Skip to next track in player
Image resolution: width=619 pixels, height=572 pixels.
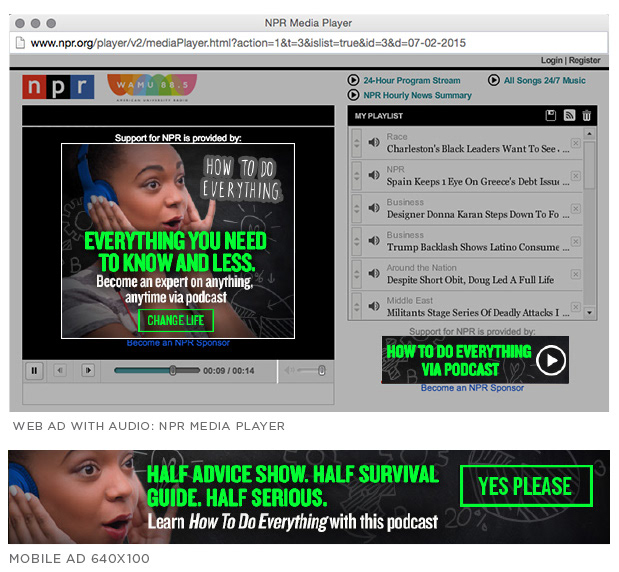click(x=88, y=370)
